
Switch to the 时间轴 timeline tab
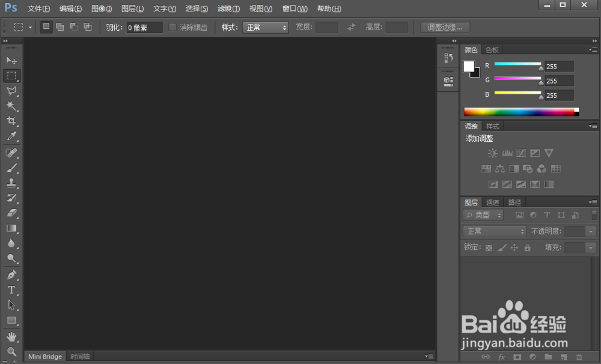(x=80, y=357)
